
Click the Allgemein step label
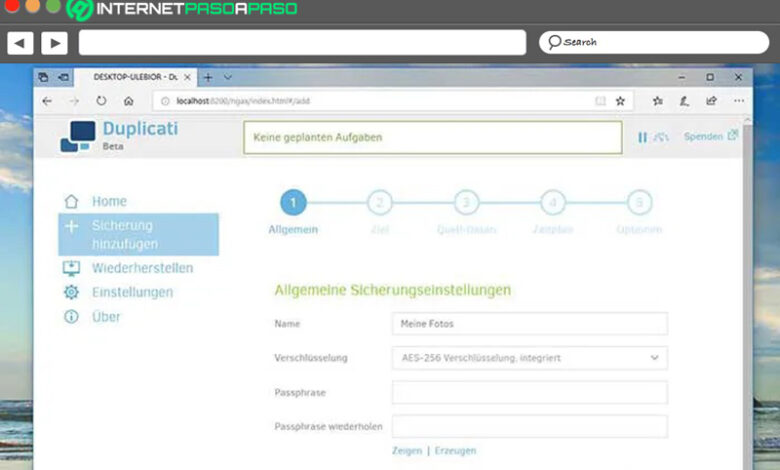293,230
